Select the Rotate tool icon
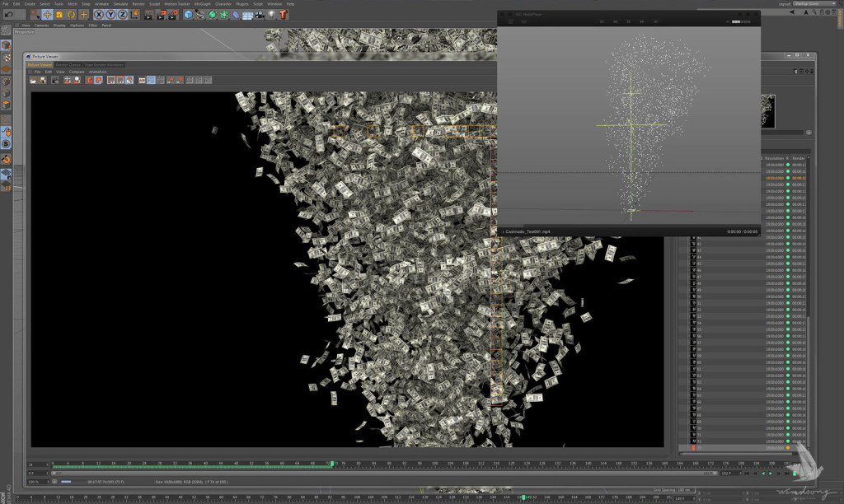Viewport: 844px width, 504px height. pos(71,15)
